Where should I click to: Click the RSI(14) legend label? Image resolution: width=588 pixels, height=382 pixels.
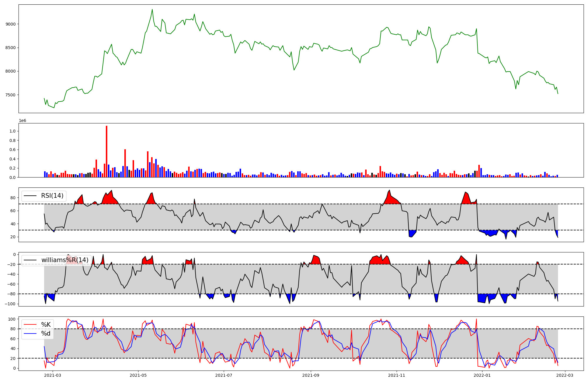click(x=52, y=196)
